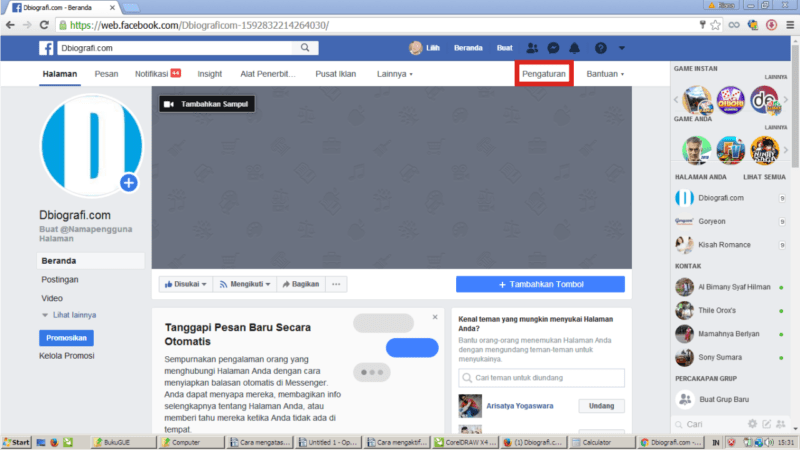The image size is (800, 450).
Task: Switch to the Insight tab
Action: (210, 74)
